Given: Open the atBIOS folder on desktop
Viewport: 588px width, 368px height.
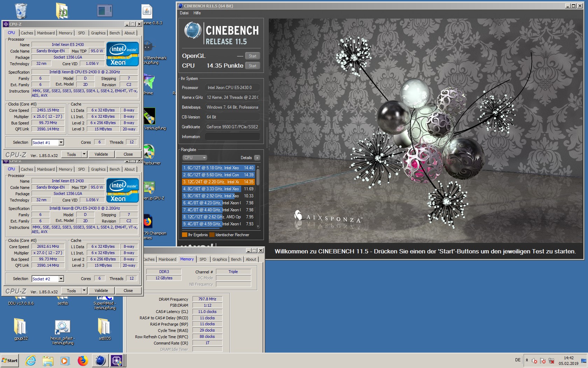Looking at the screenshot, I should pos(104,326).
